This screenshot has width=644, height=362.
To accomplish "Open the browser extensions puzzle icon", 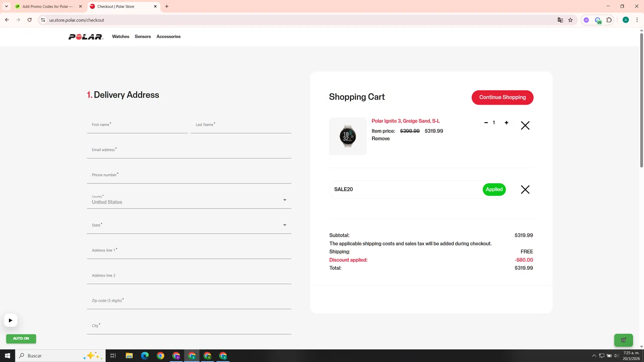I will 609,20.
